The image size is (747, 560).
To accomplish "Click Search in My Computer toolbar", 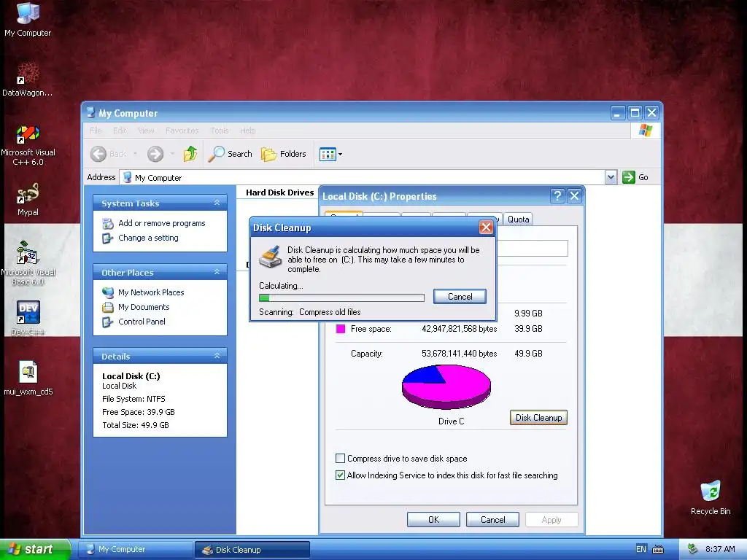I will (230, 154).
